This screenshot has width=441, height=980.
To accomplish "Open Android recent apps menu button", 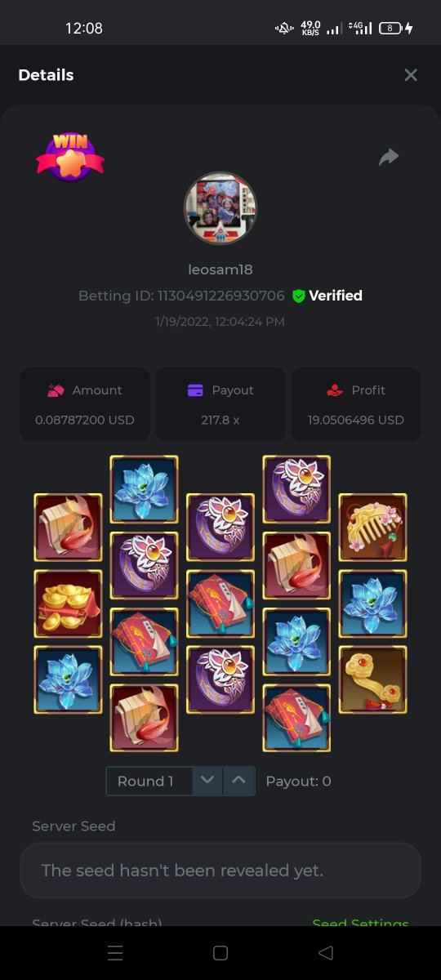I will click(115, 953).
